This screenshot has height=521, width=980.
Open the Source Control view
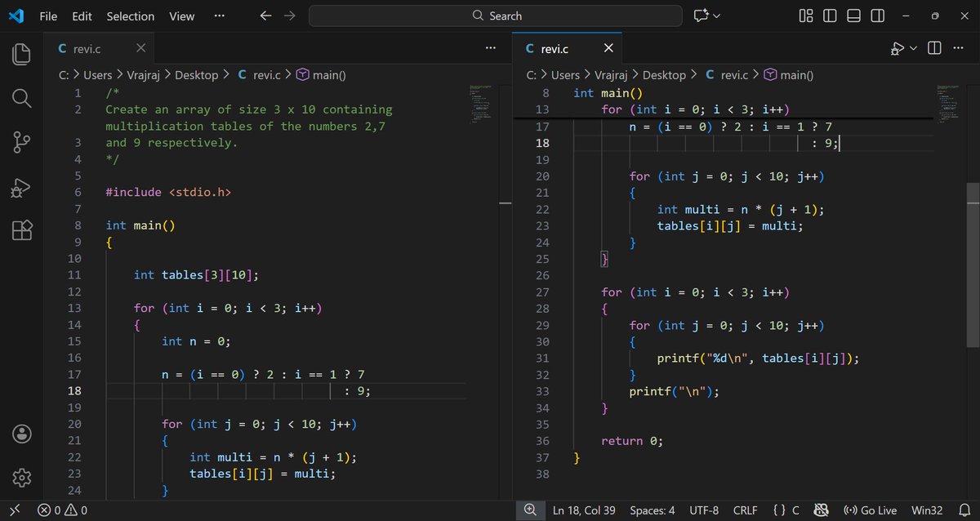[22, 142]
